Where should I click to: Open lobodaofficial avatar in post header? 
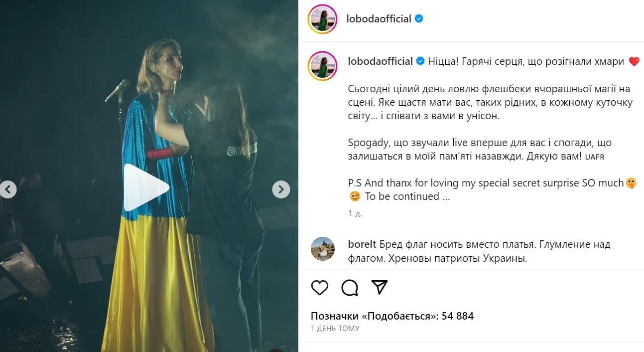322,19
